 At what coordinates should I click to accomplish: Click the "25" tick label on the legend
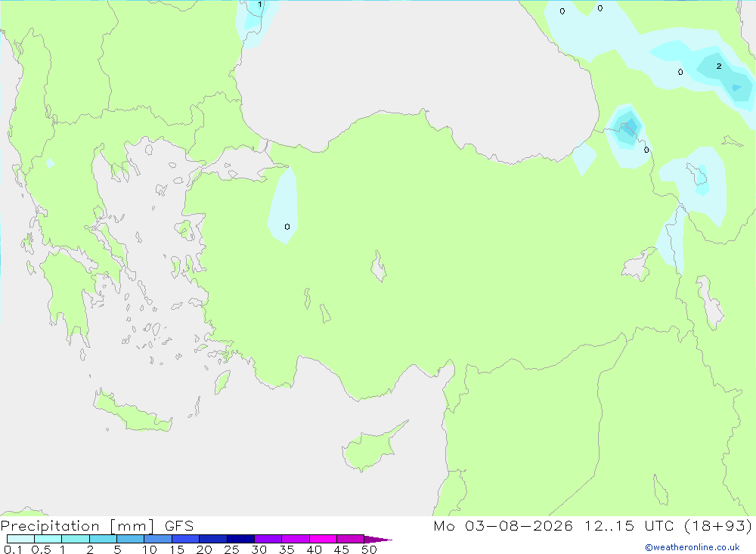[231, 549]
